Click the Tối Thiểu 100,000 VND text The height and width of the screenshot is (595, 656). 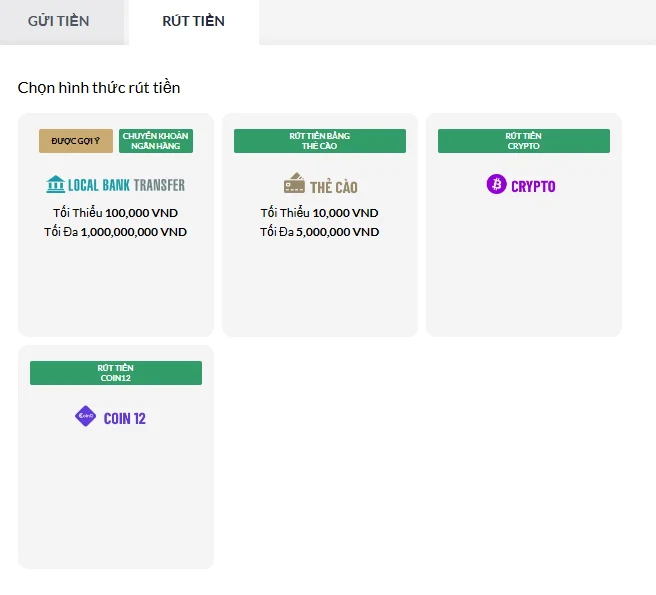[116, 213]
